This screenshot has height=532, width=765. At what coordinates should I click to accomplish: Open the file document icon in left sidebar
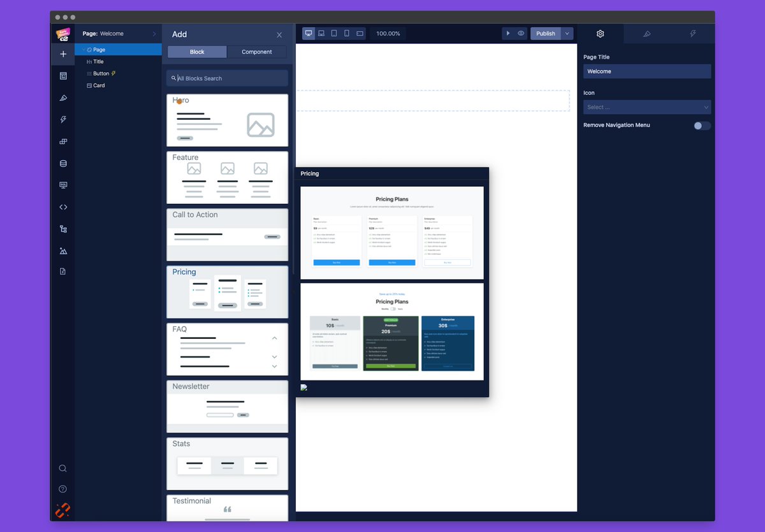pos(62,271)
